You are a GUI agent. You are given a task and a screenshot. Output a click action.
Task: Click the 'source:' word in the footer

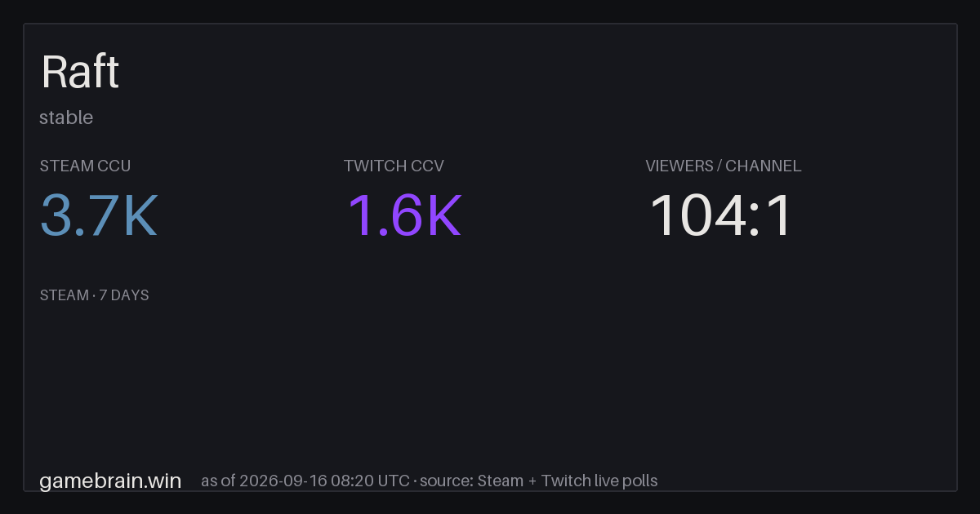point(446,481)
